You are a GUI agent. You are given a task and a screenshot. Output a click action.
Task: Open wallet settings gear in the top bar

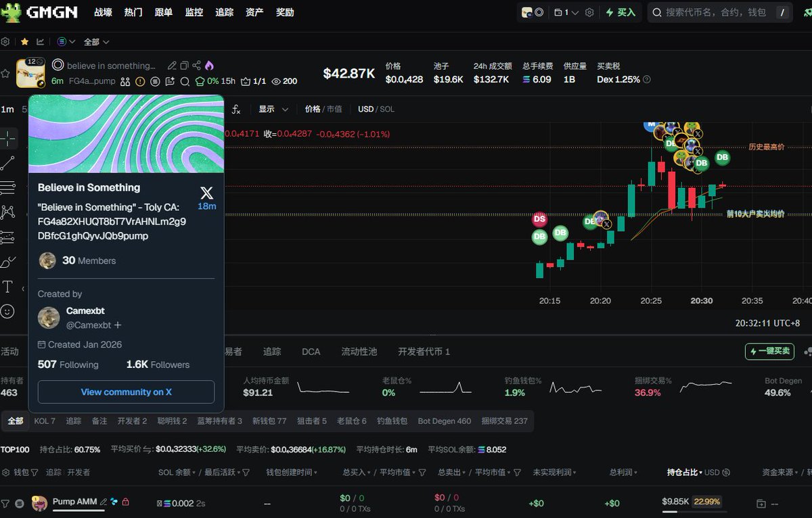(x=589, y=12)
